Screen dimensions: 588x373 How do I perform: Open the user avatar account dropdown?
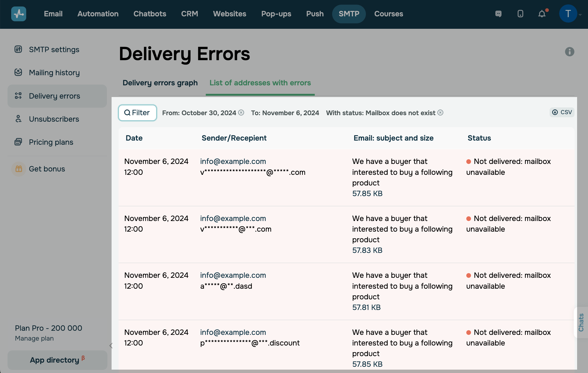(569, 14)
